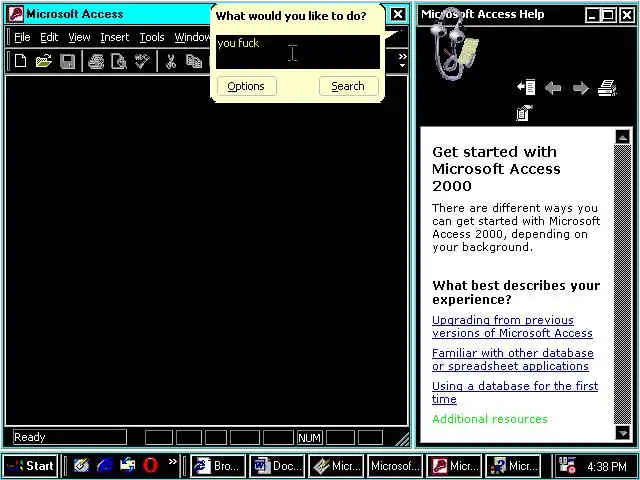The image size is (640, 480).
Task: Open 'Upgrading from previous versions' link
Action: pos(512,327)
